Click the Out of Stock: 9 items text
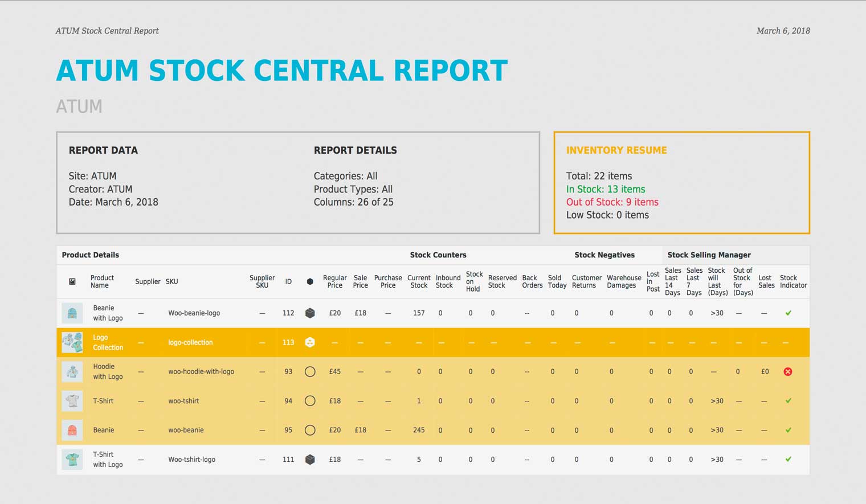 click(612, 202)
